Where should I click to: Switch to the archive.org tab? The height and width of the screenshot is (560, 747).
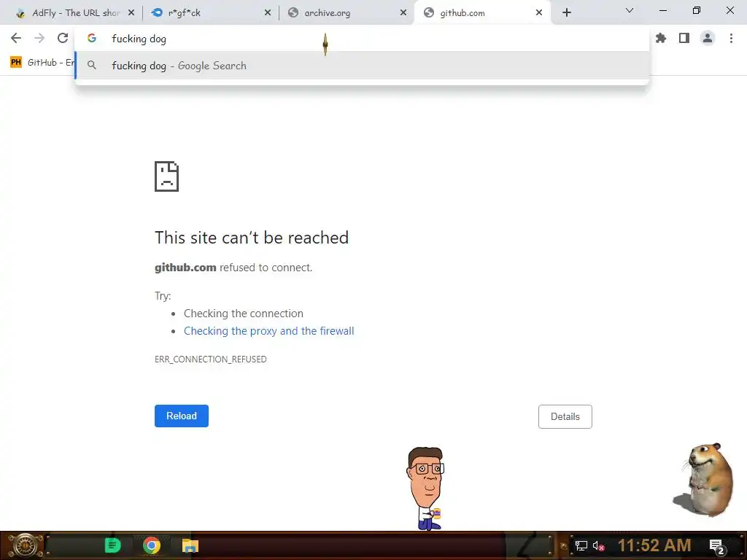345,13
